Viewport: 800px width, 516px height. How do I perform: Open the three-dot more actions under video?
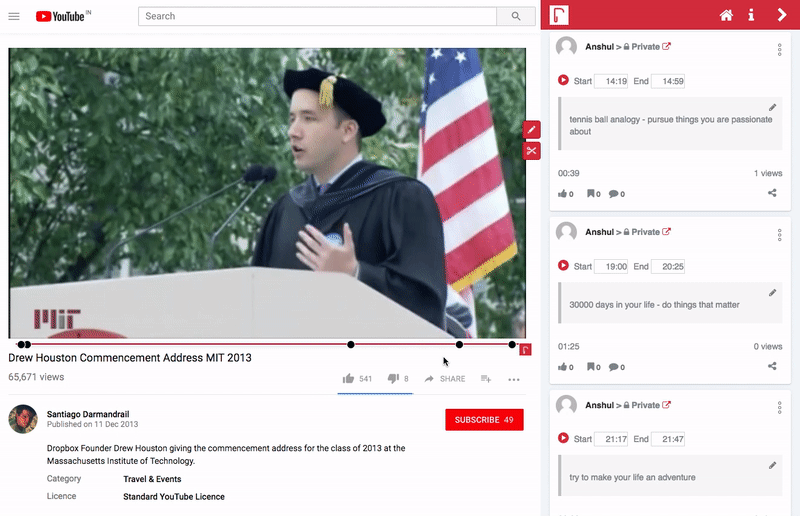[514, 379]
